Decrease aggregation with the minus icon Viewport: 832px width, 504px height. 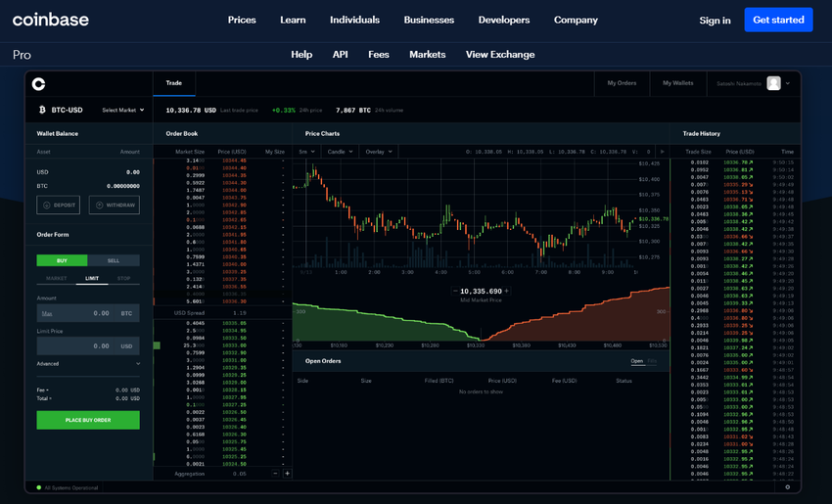pos(275,474)
